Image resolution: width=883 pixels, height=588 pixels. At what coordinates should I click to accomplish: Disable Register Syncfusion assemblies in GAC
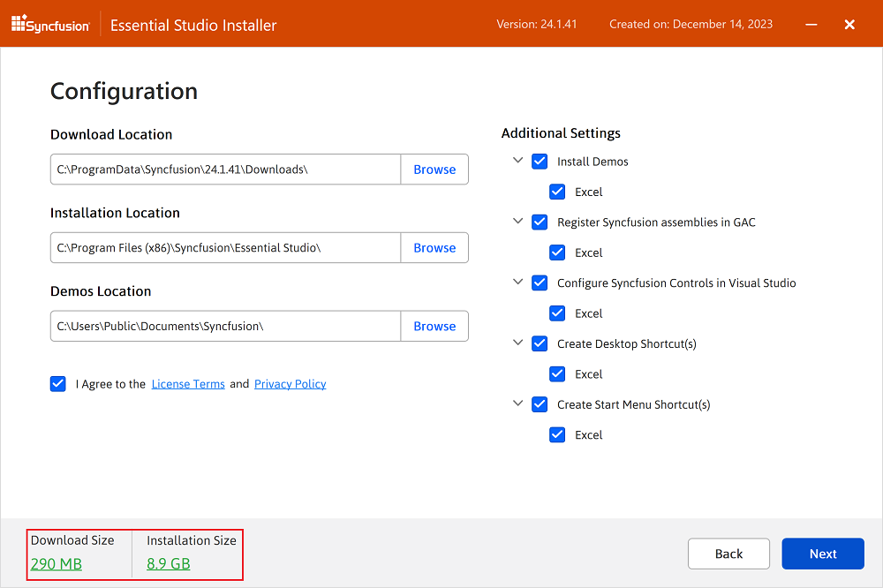[540, 222]
